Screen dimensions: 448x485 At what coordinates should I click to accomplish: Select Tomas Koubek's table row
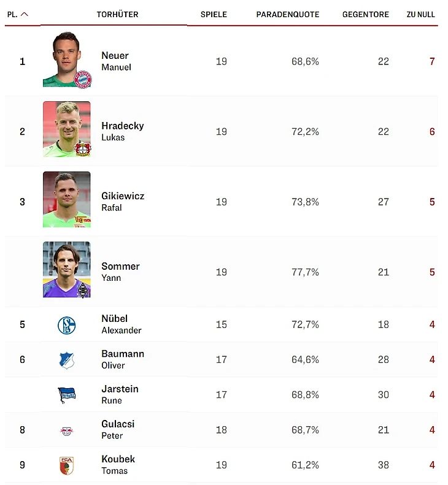click(x=245, y=465)
